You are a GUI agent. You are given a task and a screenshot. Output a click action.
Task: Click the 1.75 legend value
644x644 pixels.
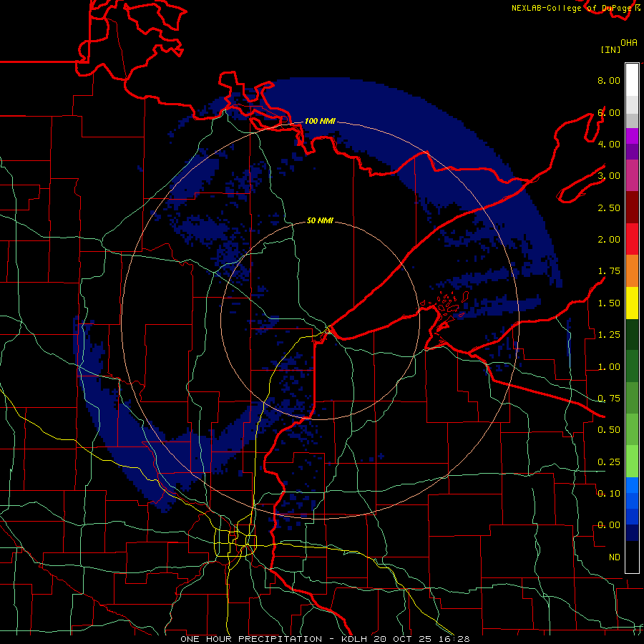(609, 271)
